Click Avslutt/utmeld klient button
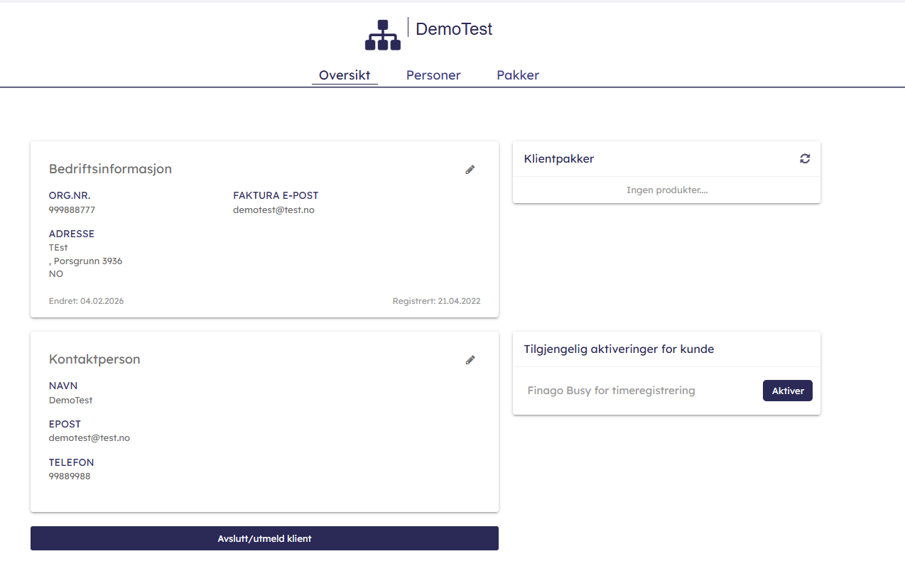This screenshot has height=588, width=905. click(x=264, y=538)
